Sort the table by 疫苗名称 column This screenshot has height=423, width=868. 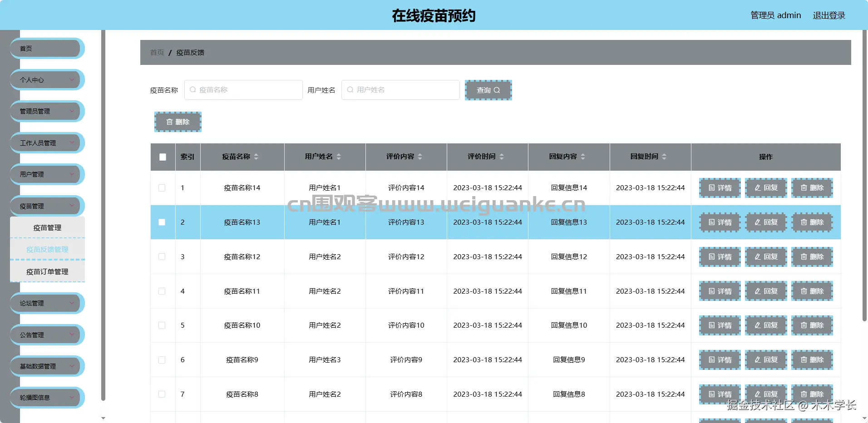[256, 157]
